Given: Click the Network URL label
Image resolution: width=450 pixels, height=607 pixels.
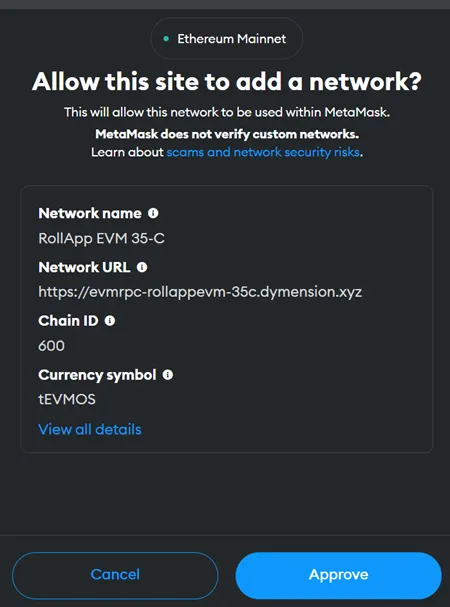Looking at the screenshot, I should [84, 267].
